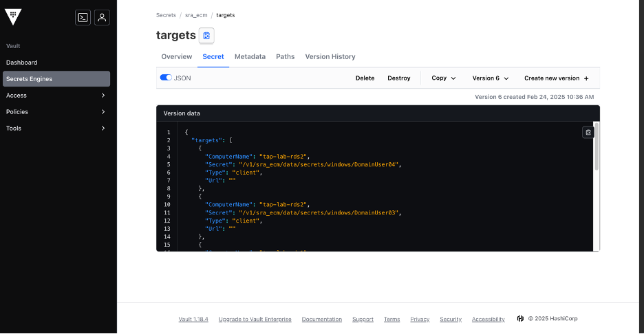Open the Vault 1.18.4 footer link

(193, 320)
